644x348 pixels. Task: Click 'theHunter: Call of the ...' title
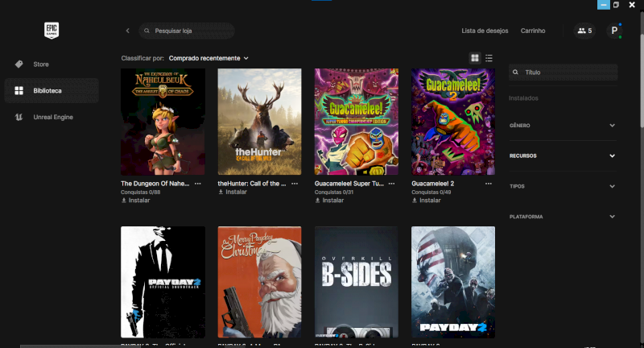click(252, 184)
